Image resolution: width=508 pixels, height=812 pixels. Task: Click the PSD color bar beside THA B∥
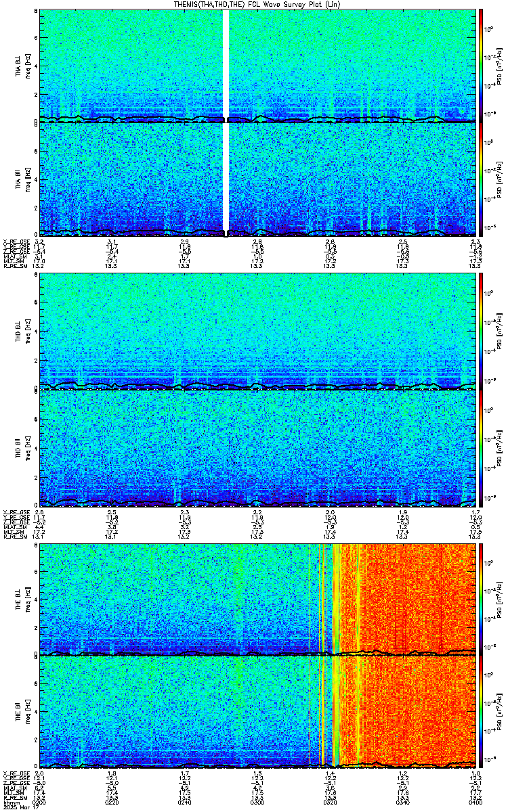tap(482, 179)
